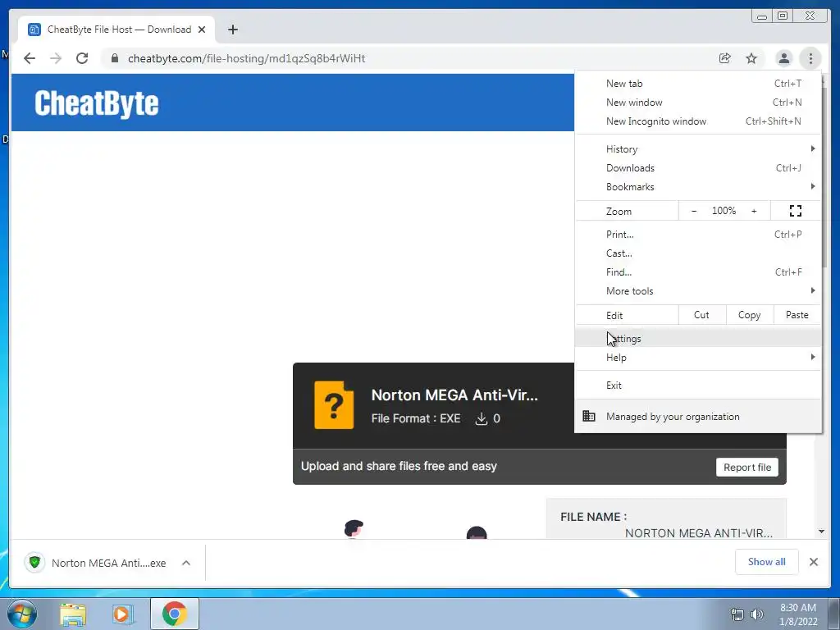
Task: Click the Chrome taskbar icon
Action: tap(175, 614)
